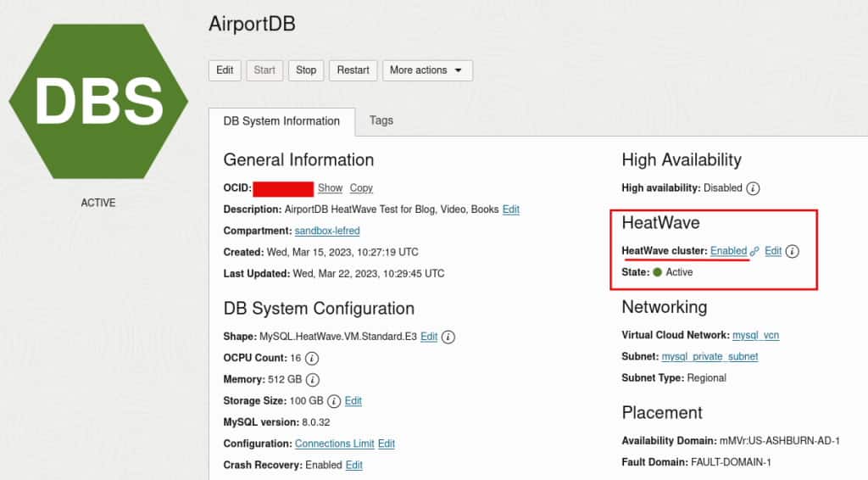The height and width of the screenshot is (480, 868).
Task: Click info icon beside HeatWave cluster Edit
Action: tap(793, 251)
